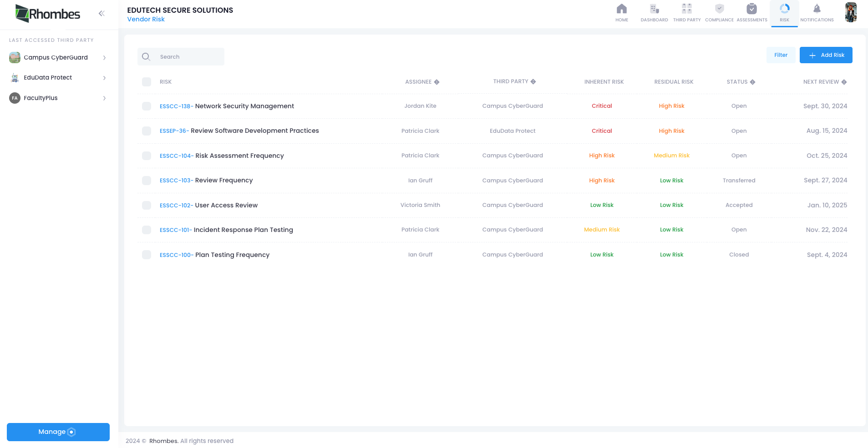Toggle the select-all risks checkbox
This screenshot has width=868, height=448.
[x=147, y=82]
